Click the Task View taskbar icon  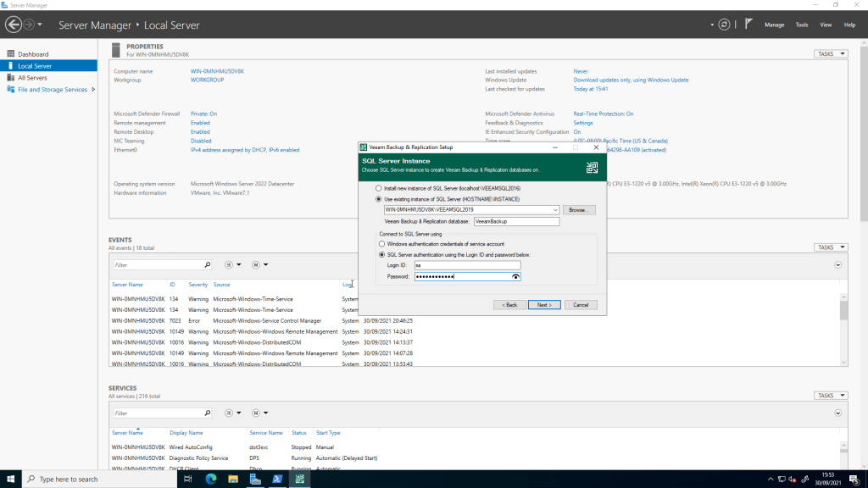(188, 480)
